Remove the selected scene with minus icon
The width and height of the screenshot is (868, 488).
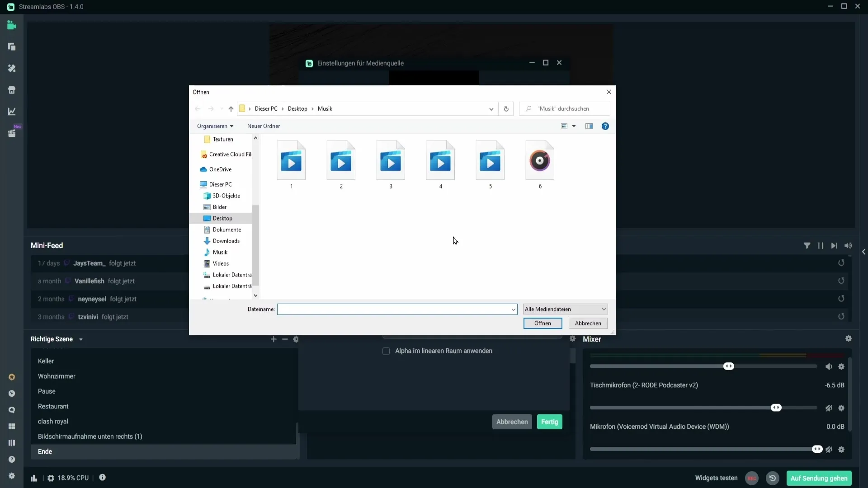pyautogui.click(x=285, y=339)
